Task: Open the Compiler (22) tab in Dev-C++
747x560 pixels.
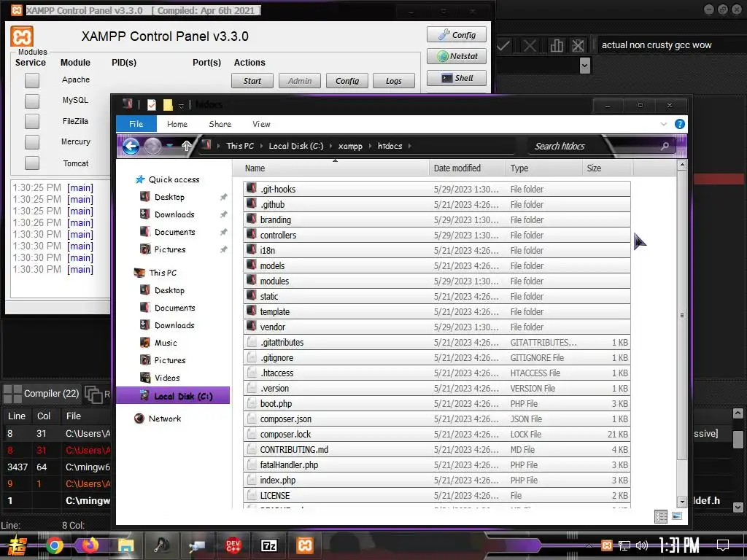Action: pos(42,394)
